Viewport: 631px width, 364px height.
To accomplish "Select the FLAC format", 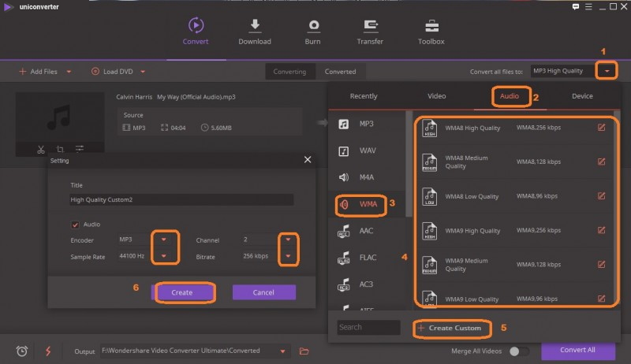I will 368,258.
